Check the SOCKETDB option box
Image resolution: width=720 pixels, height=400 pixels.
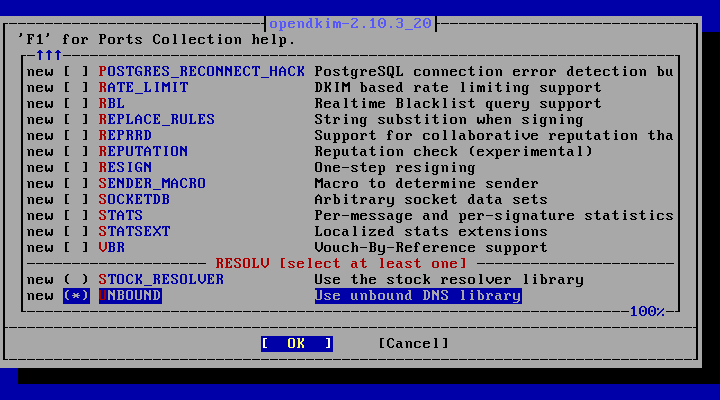[76, 200]
